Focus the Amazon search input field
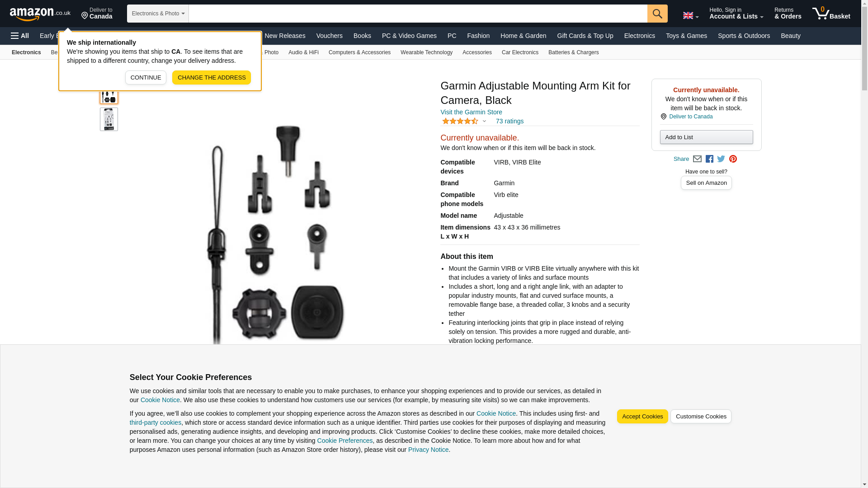Viewport: 868px width, 488px height. [x=418, y=14]
